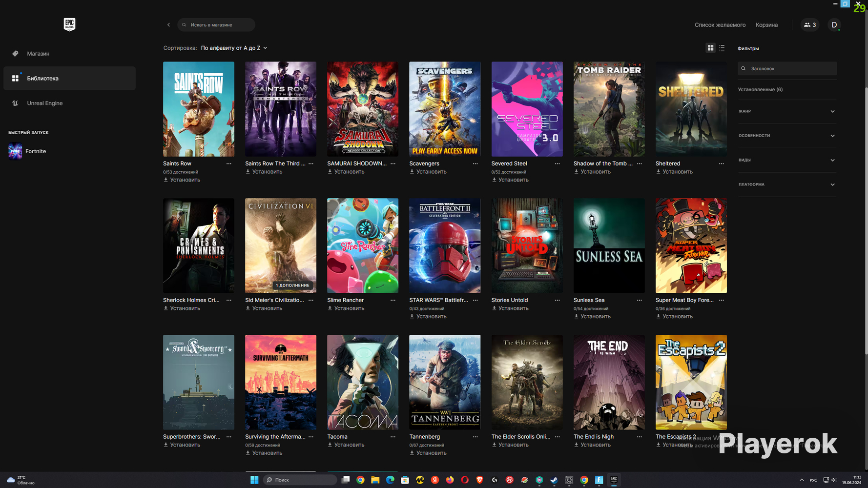This screenshot has height=488, width=868.
Task: Open Unreal Engine section
Action: tap(69, 103)
